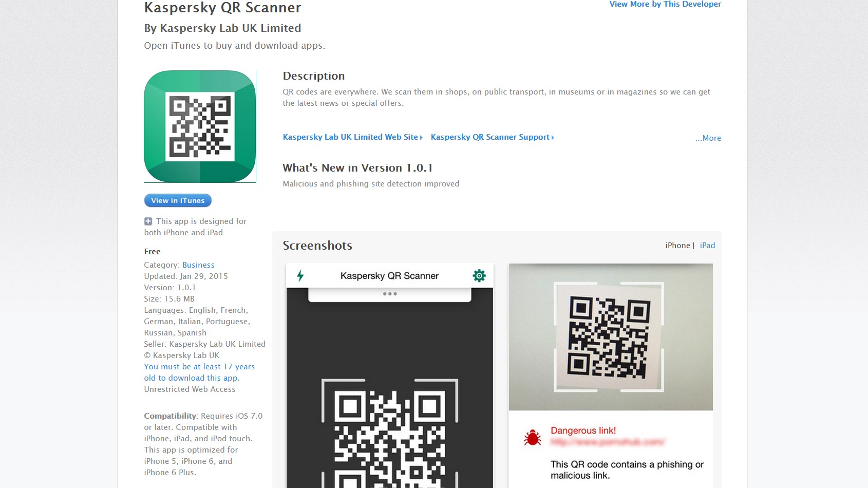Viewport: 868px width, 488px height.
Task: Click the red bug warning icon
Action: pos(532,438)
